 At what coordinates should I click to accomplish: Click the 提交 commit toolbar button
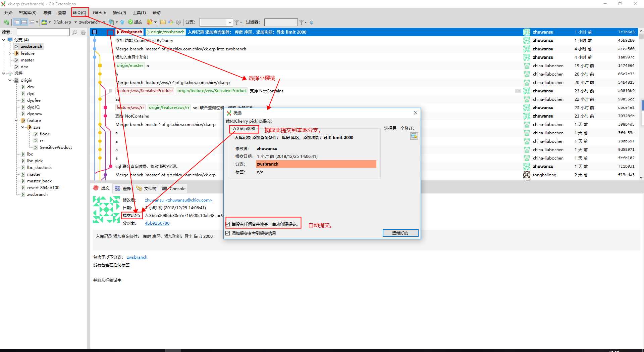point(135,22)
